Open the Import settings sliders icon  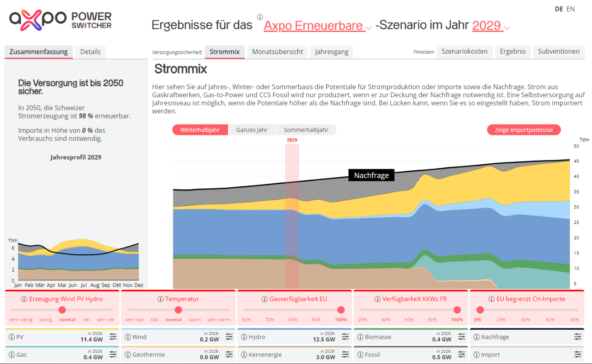point(578,355)
